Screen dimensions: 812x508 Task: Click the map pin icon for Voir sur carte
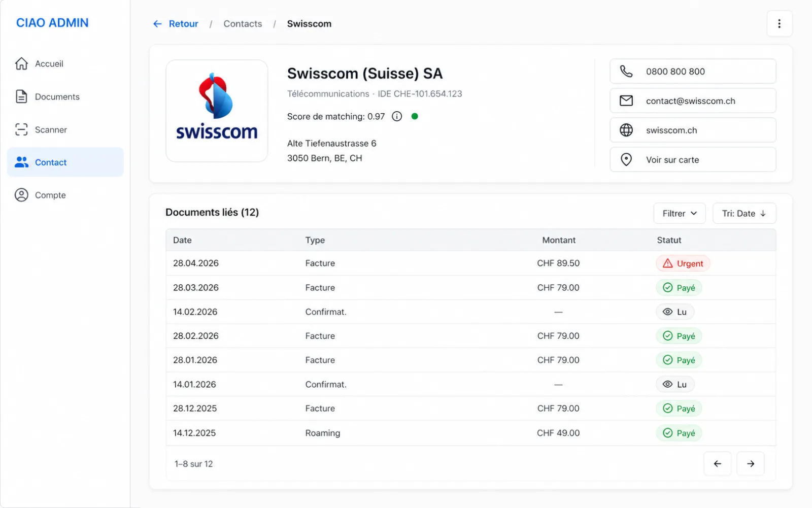(x=626, y=160)
